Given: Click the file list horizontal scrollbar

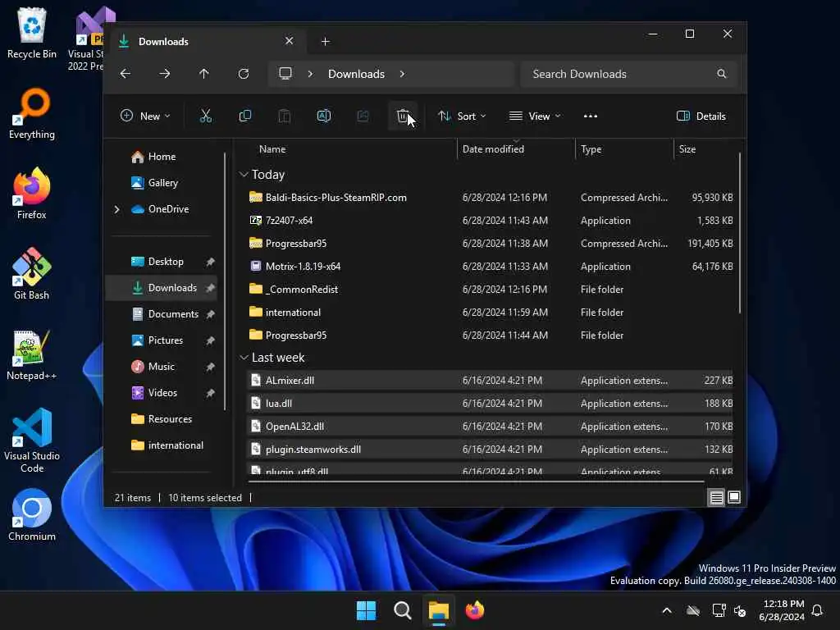Looking at the screenshot, I should coord(475,481).
